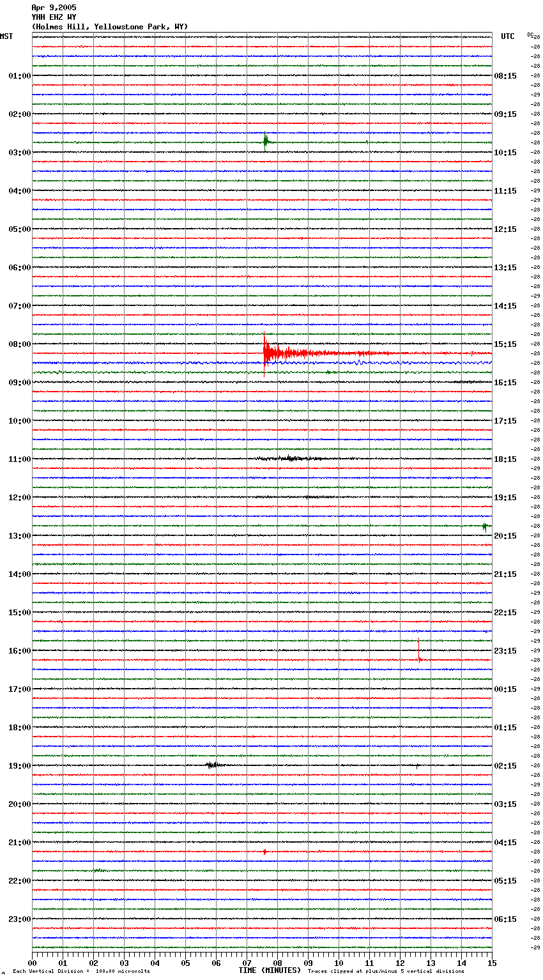Select the '13' minute tick on x-axis

[x=431, y=963]
